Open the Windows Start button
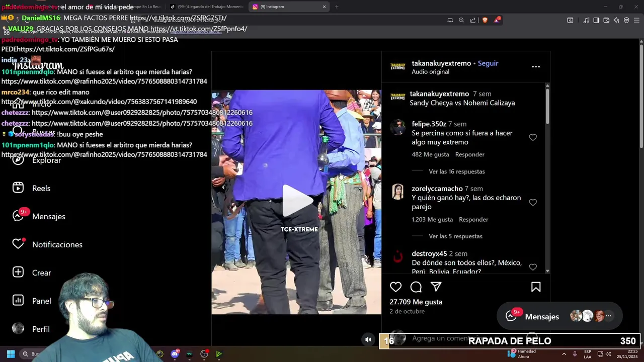The image size is (644, 362). point(11,354)
